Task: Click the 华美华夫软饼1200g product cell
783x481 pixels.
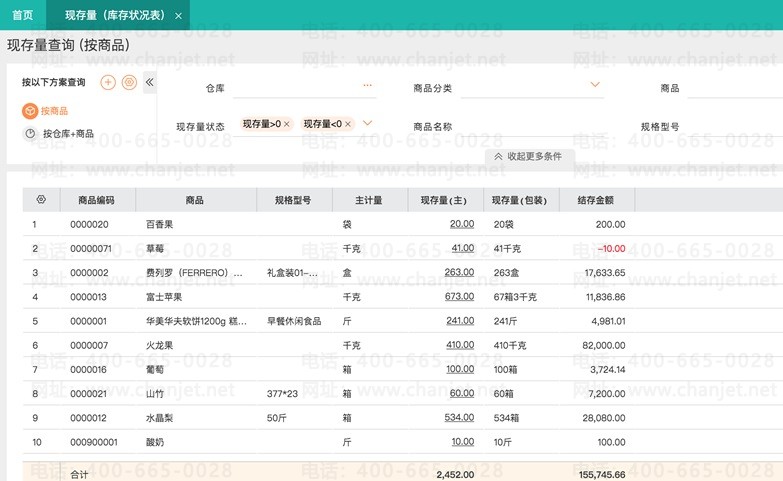Action: pyautogui.click(x=196, y=321)
